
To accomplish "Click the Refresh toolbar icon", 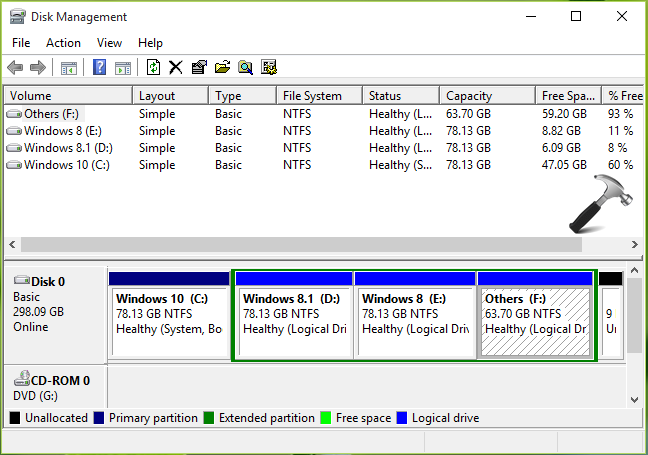I will [x=153, y=67].
